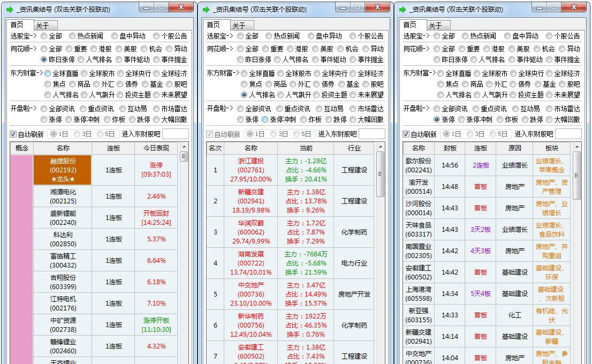Click scroll-up arrow in middle window table
592x364 pixels.
[381, 147]
